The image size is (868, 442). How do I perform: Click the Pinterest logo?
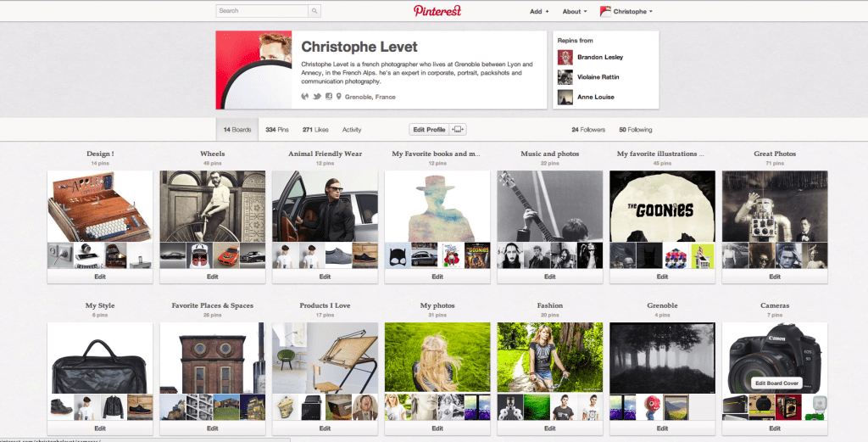coord(437,10)
